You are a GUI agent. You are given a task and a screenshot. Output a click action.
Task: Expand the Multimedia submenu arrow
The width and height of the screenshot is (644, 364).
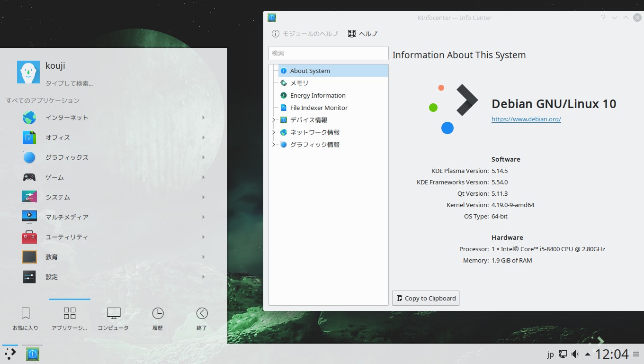pyautogui.click(x=203, y=217)
